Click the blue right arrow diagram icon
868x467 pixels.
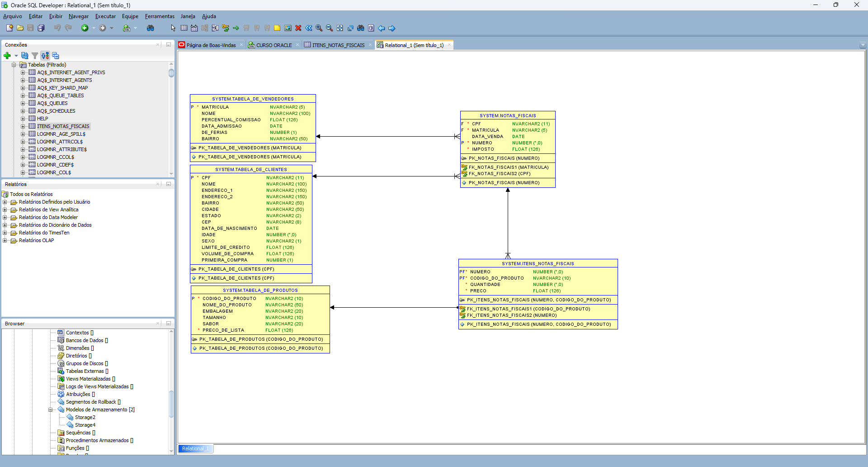point(392,28)
